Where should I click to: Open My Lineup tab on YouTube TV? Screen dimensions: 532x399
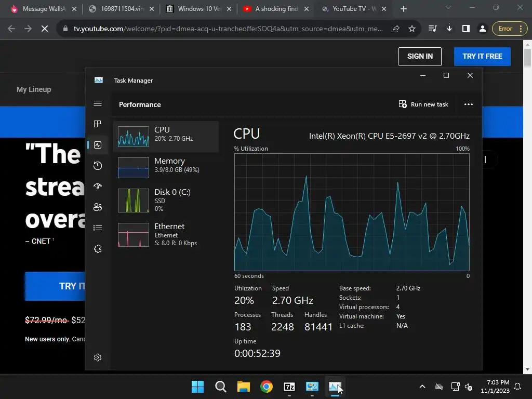click(x=34, y=89)
